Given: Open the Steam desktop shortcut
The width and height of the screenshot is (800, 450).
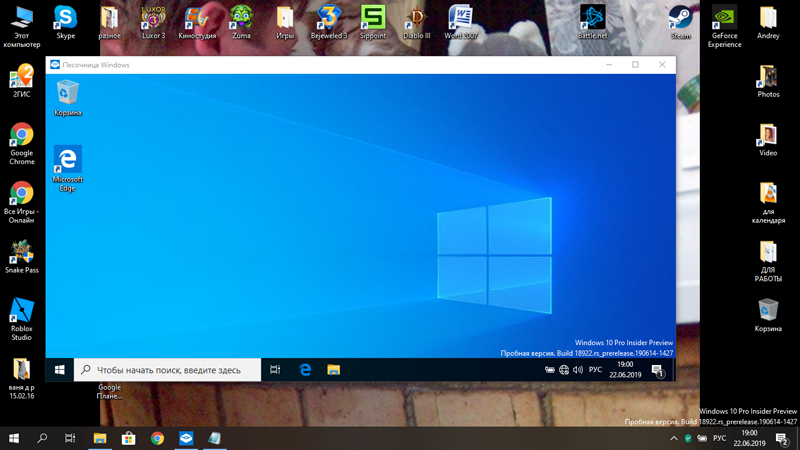Looking at the screenshot, I should [680, 18].
